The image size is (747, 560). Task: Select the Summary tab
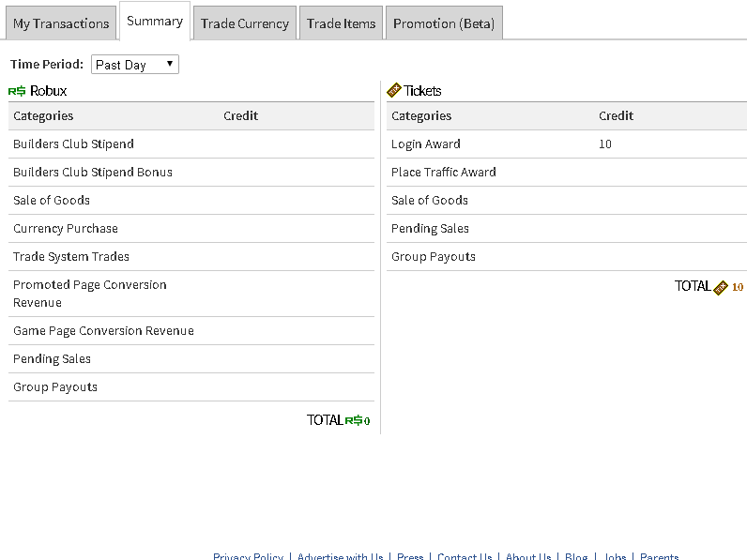tap(155, 22)
